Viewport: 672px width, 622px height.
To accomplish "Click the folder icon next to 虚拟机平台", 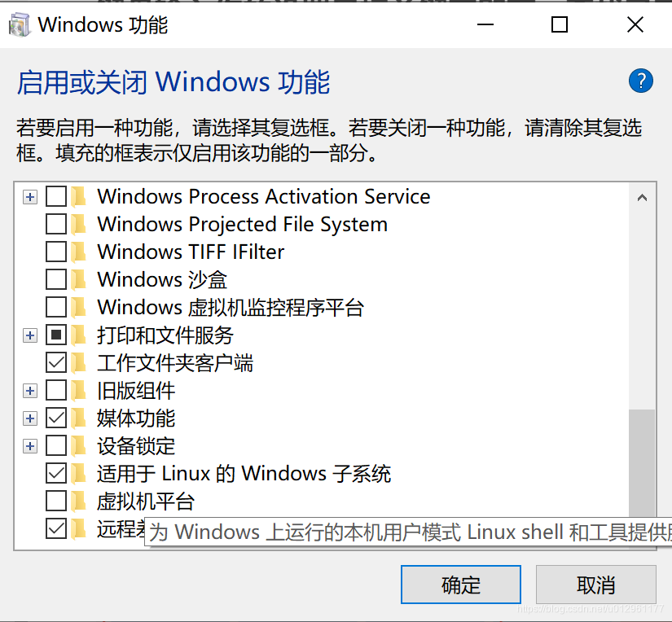I will pos(79,501).
